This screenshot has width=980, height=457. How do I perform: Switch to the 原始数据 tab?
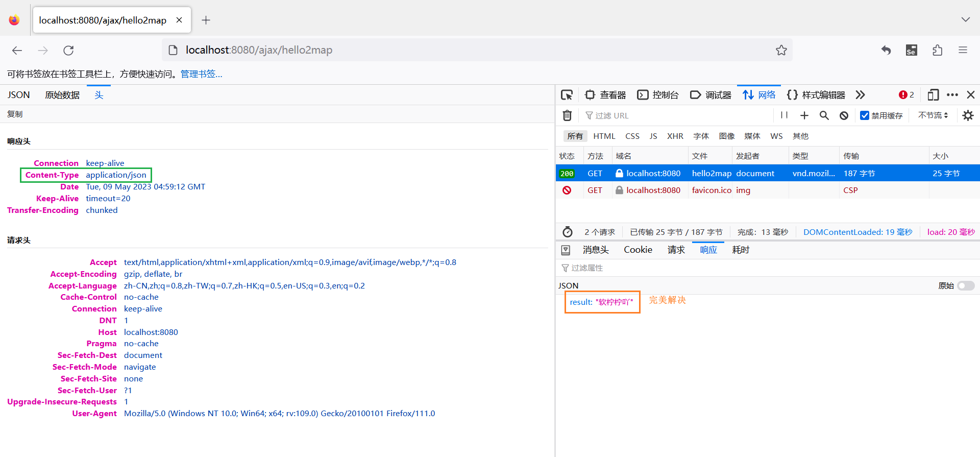62,95
